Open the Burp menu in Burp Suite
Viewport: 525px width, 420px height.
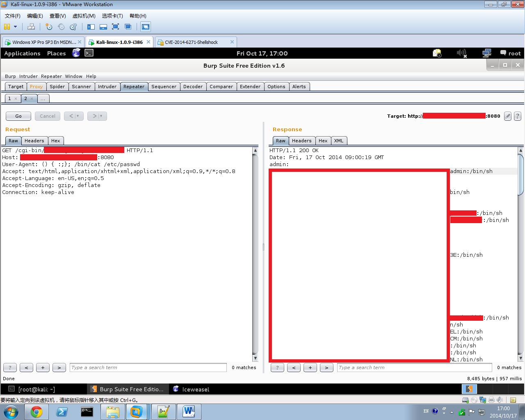tap(10, 76)
